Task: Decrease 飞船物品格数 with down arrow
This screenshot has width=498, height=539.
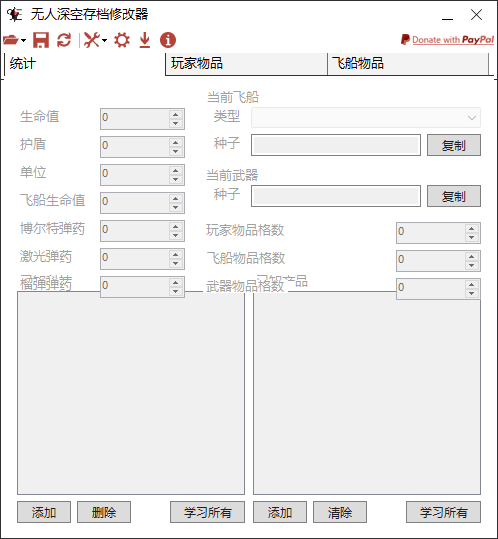Action: tap(472, 265)
